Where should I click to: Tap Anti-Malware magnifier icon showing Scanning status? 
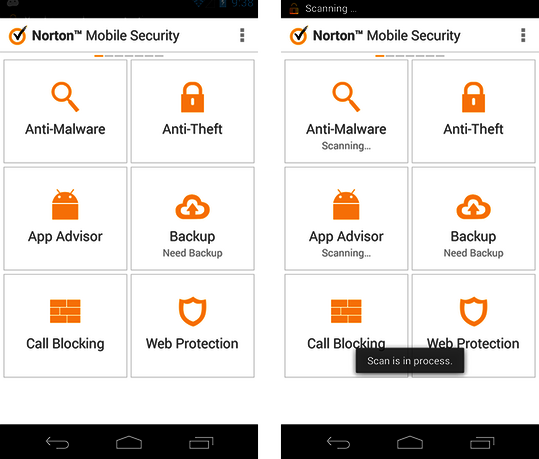coord(346,97)
